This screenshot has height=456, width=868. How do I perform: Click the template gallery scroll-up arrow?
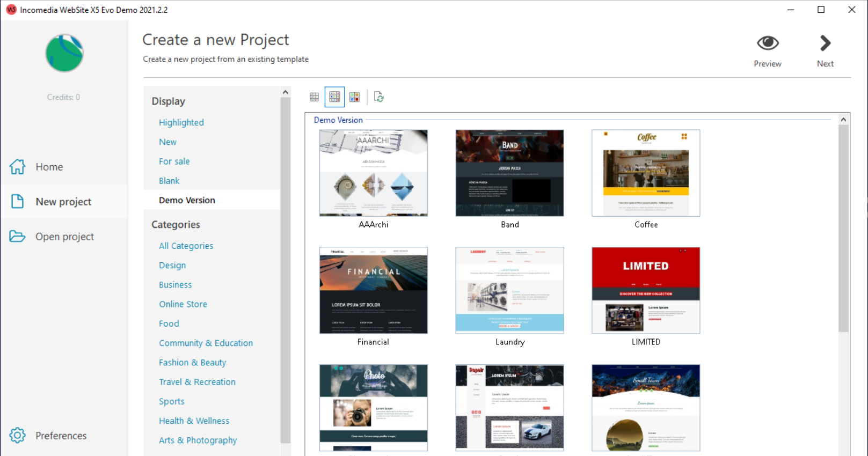tap(843, 120)
